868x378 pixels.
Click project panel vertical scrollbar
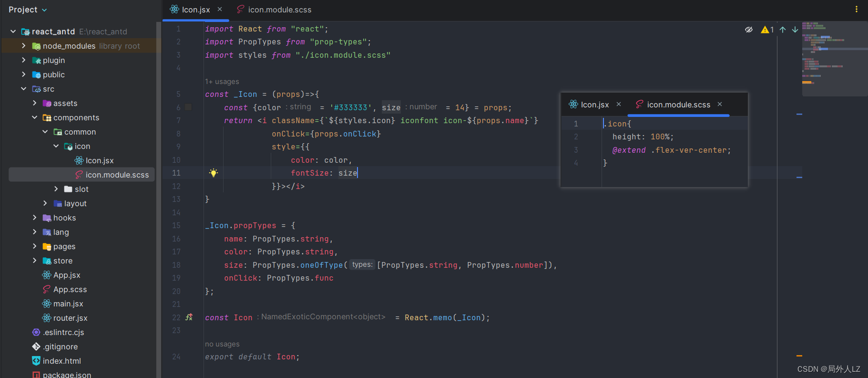[159, 199]
